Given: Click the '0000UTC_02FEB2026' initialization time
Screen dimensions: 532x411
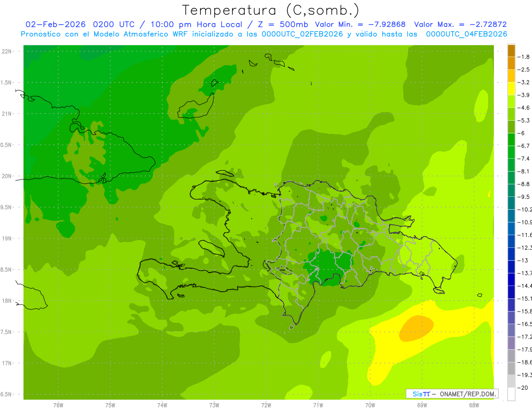Looking at the screenshot, I should pos(303,34).
